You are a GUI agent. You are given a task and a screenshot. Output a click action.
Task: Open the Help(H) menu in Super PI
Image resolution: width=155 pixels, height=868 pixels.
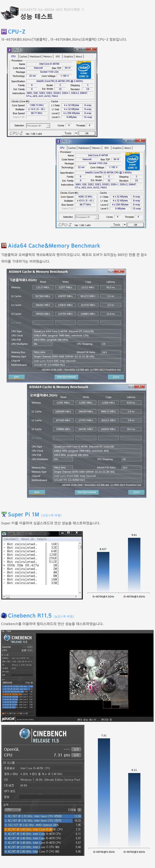(42, 539)
